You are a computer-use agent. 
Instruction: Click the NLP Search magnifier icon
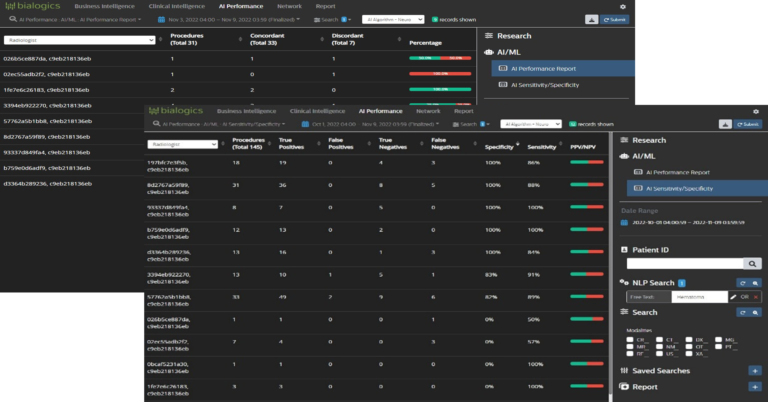tap(755, 283)
